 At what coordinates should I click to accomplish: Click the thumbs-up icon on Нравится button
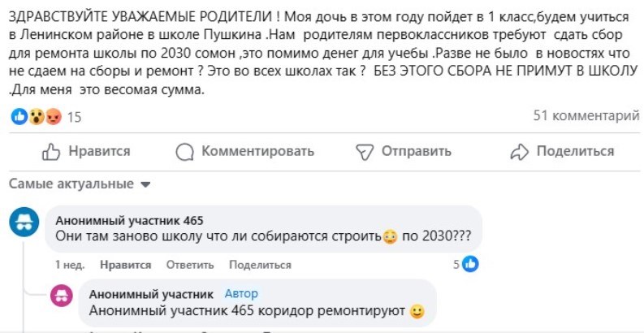pyautogui.click(x=51, y=151)
